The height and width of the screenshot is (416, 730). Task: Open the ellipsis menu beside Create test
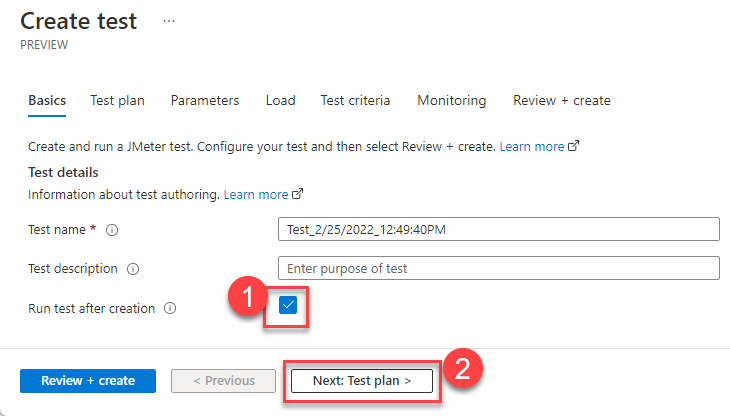coord(169,21)
